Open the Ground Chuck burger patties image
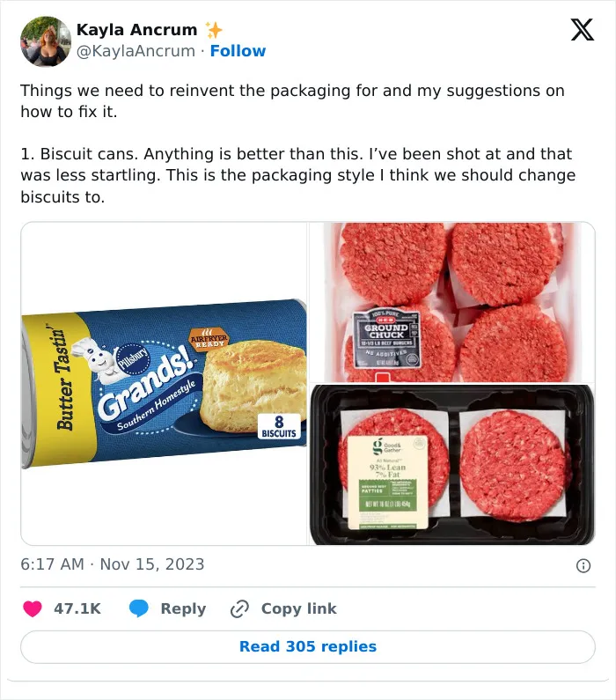Viewport: 616px width, 700px height. [451, 302]
